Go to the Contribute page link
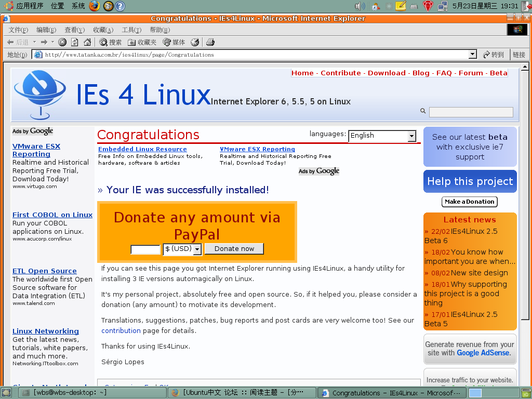This screenshot has height=399, width=532. pos(341,73)
